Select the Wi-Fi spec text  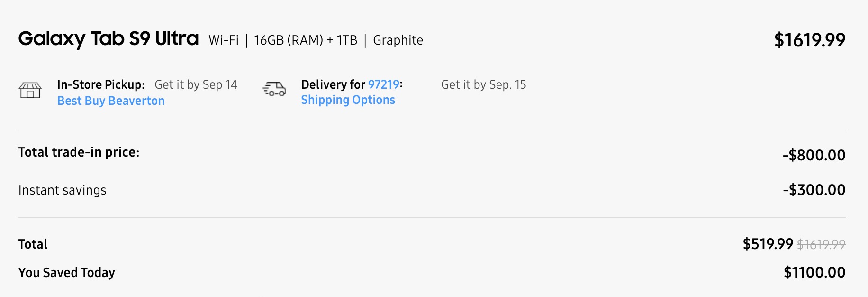click(224, 40)
